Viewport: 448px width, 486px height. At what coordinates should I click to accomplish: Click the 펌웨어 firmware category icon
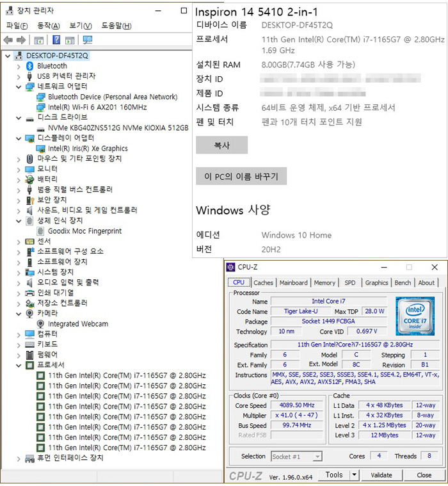29,355
